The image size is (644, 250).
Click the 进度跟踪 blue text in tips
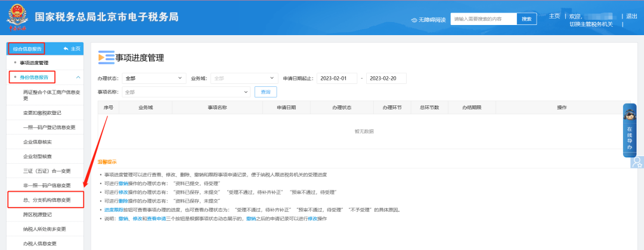(113, 210)
